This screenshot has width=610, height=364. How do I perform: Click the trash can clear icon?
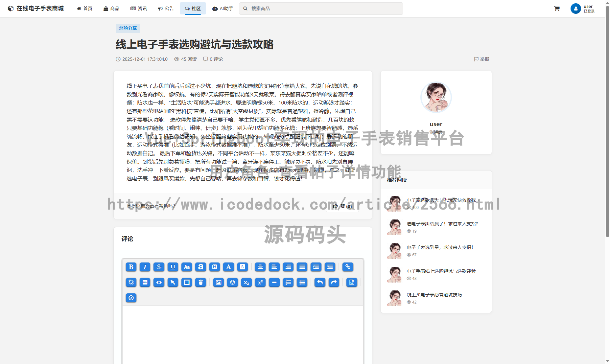(200, 282)
